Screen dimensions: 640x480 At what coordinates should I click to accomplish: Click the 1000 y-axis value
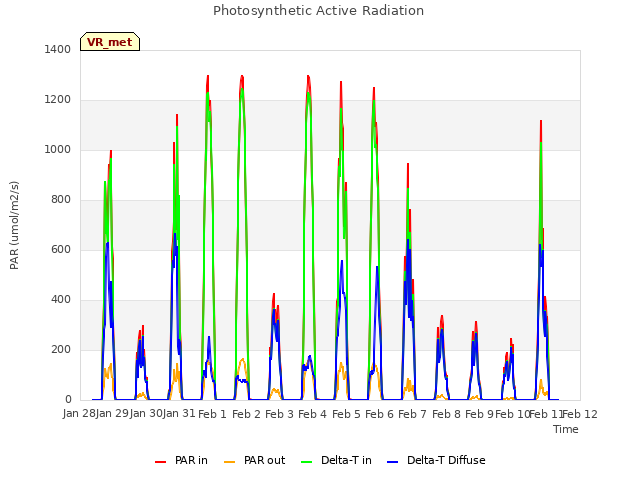click(x=58, y=149)
